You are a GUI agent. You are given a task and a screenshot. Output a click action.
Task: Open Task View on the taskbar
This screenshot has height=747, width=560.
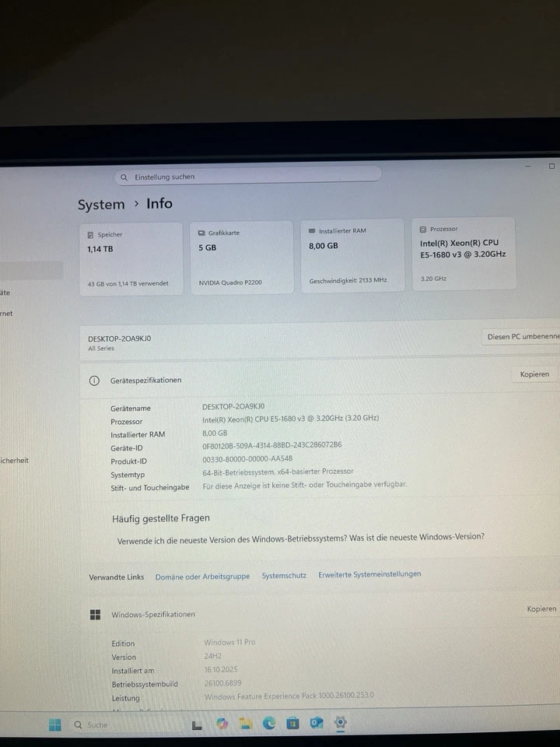197,725
